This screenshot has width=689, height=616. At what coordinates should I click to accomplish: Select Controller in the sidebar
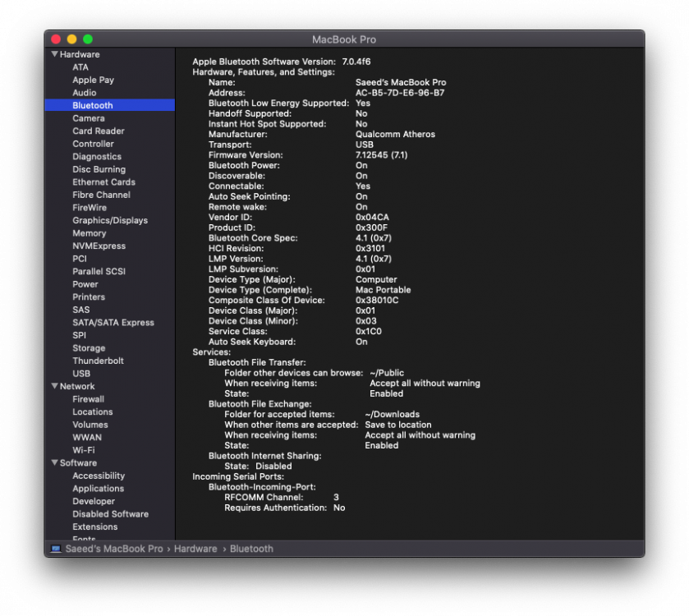tap(93, 144)
